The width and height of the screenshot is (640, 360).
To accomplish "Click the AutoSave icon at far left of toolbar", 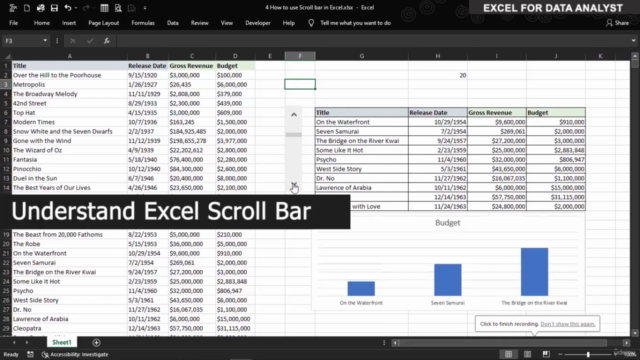I will 13,8.
